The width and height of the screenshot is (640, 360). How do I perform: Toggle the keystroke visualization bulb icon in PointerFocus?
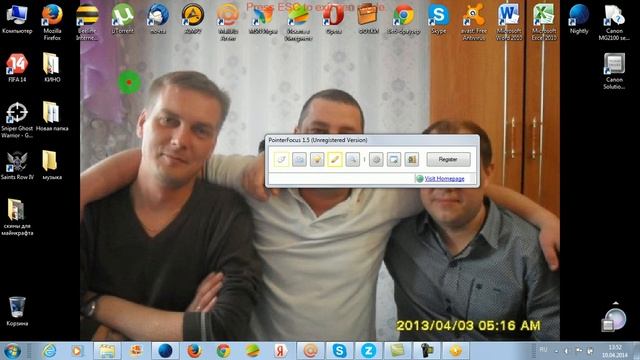point(317,159)
